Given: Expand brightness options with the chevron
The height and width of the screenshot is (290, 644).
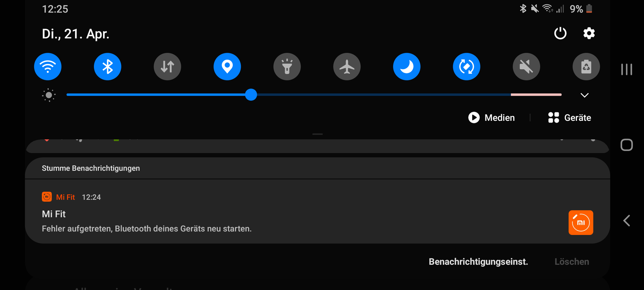Looking at the screenshot, I should pos(584,95).
